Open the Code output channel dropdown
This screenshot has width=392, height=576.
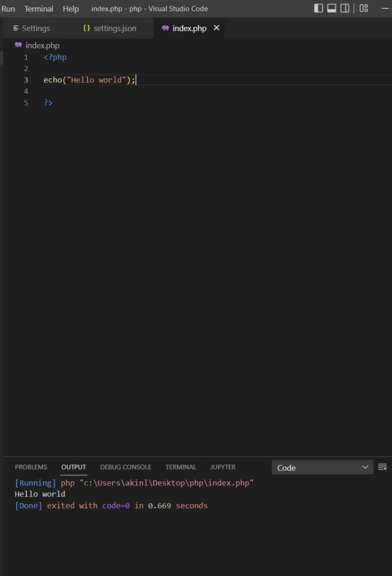tap(322, 467)
